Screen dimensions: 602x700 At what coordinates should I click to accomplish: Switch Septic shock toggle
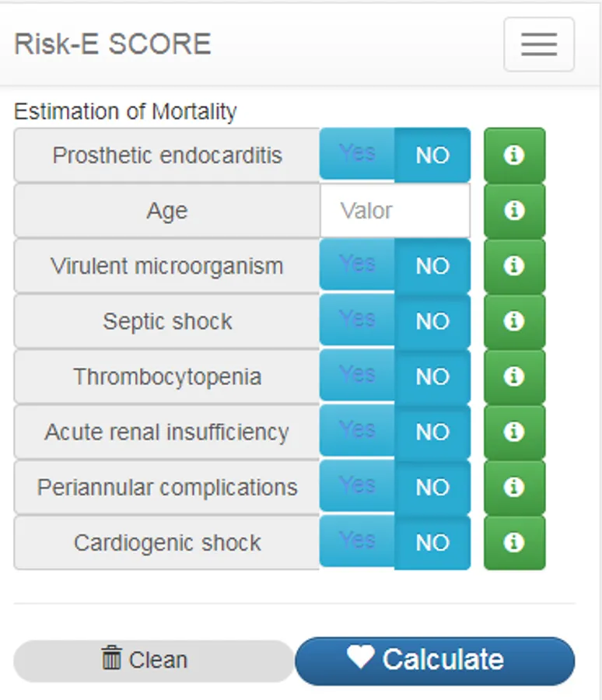(x=395, y=321)
